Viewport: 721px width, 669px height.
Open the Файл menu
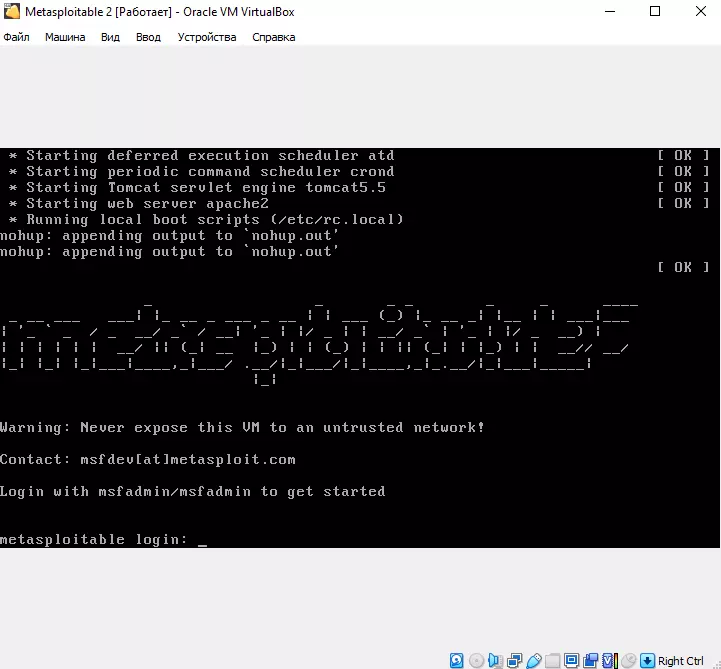[17, 37]
